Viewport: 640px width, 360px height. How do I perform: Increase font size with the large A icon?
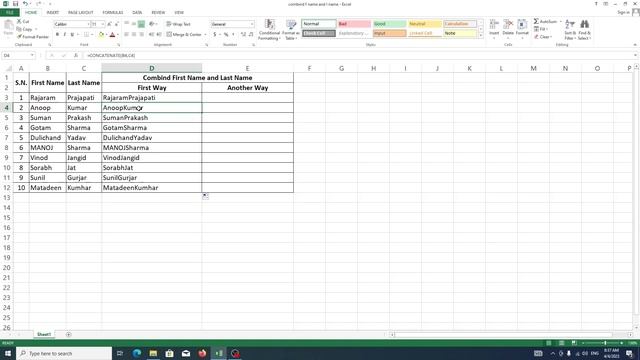coord(109,24)
